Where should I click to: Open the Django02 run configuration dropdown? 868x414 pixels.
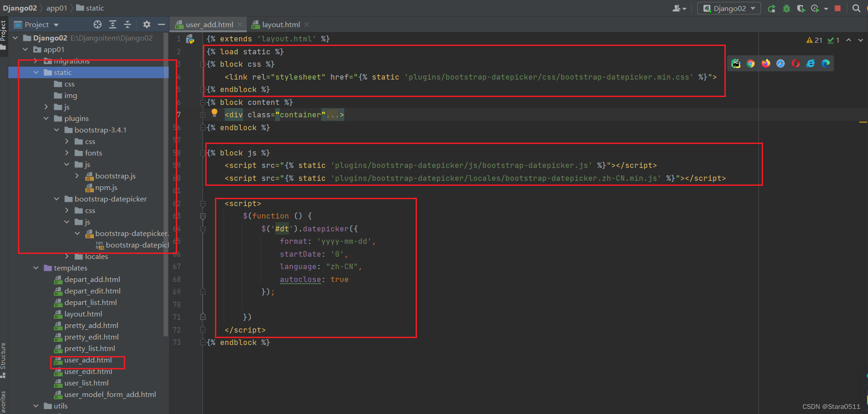click(729, 8)
